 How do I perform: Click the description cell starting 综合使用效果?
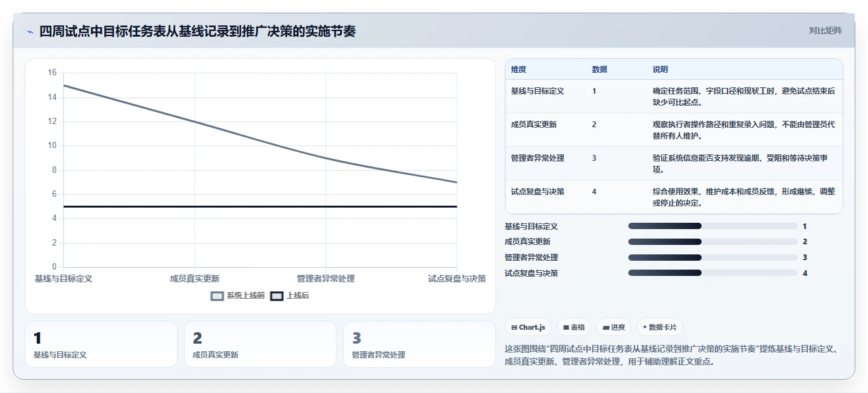[x=744, y=197]
